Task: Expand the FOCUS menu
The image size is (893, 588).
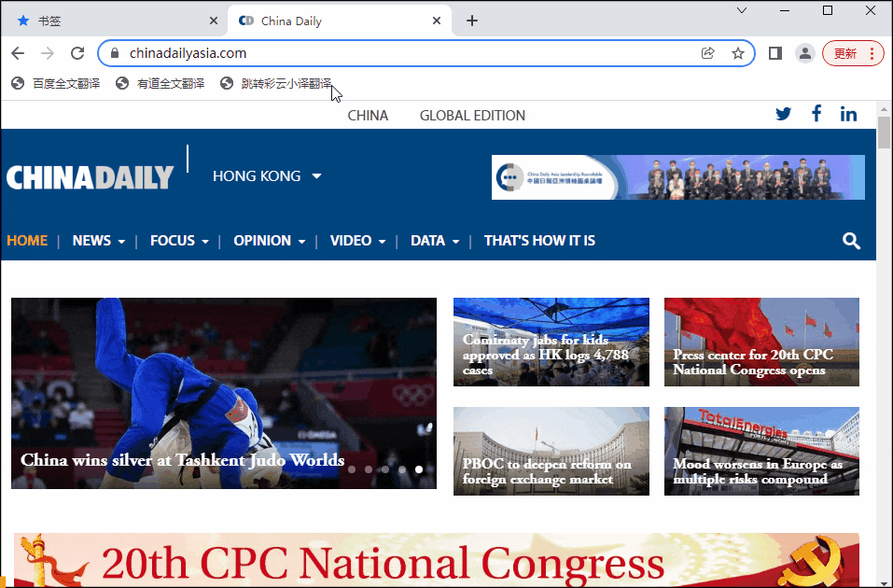Action: (179, 241)
